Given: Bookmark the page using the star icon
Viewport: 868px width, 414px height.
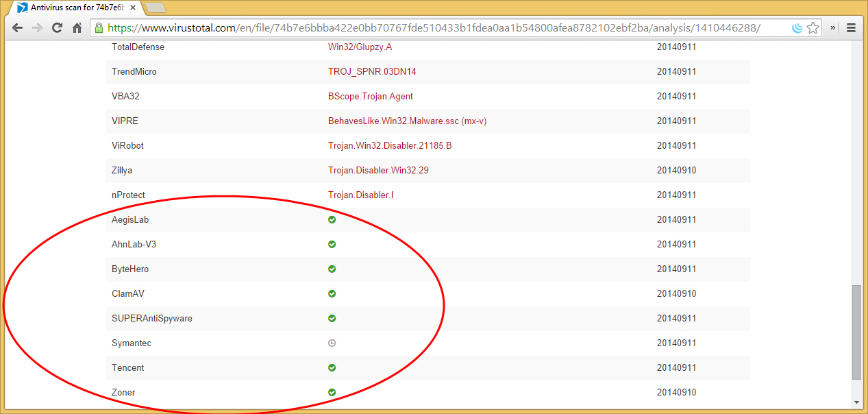Looking at the screenshot, I should [813, 27].
